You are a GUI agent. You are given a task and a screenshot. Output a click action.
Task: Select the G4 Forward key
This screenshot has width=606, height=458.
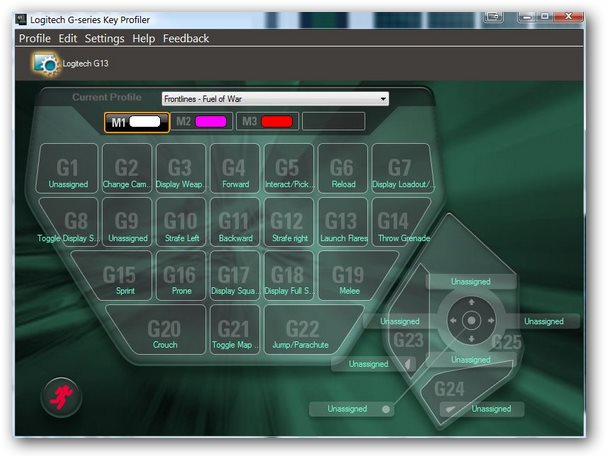click(x=235, y=169)
